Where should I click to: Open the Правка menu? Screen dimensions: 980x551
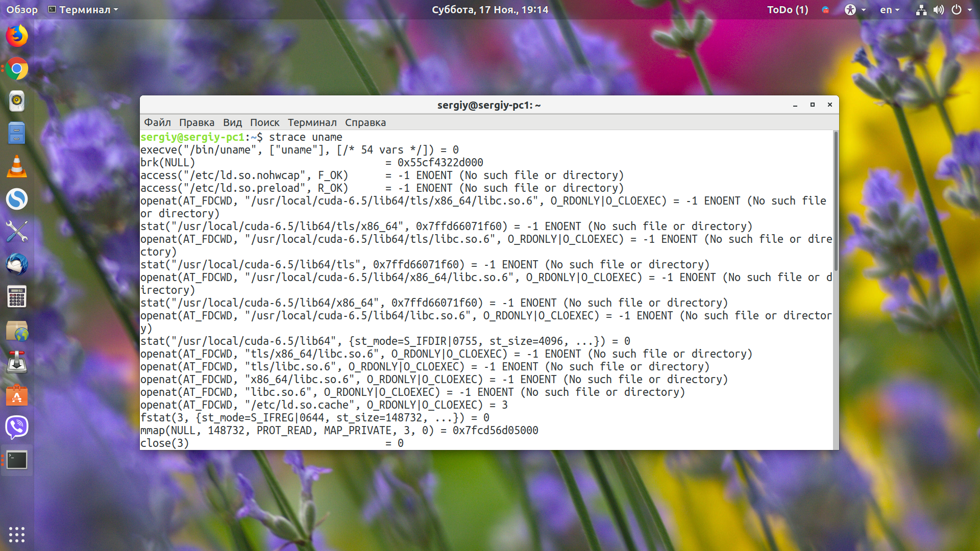pos(197,122)
